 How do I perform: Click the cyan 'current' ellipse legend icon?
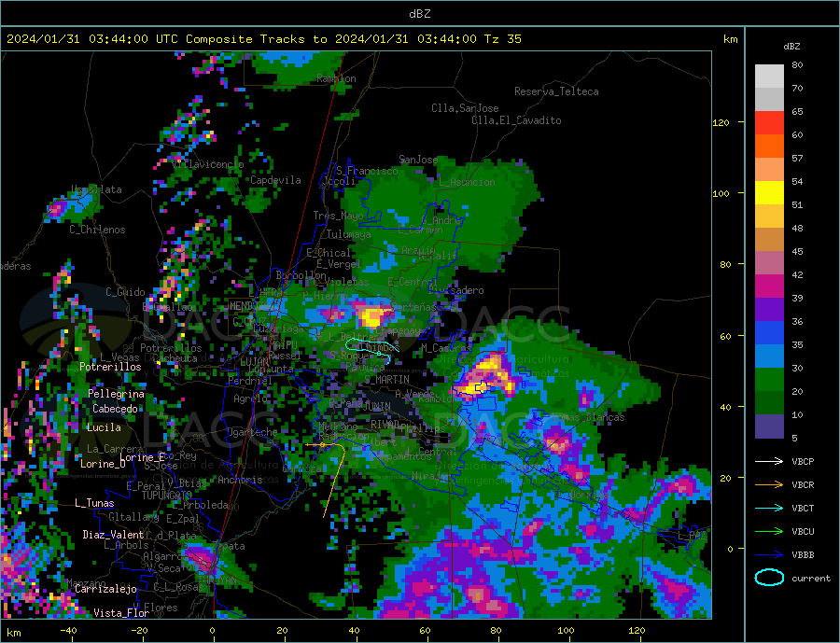pyautogui.click(x=769, y=578)
